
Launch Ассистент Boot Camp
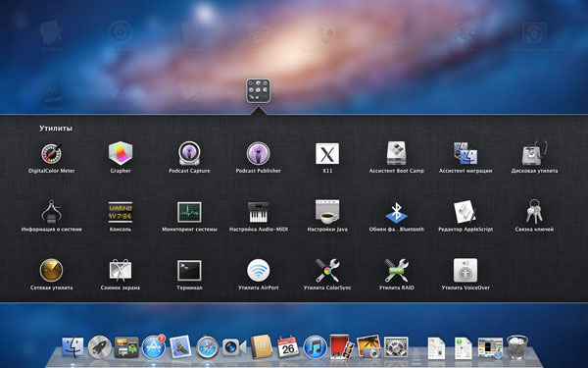point(396,153)
